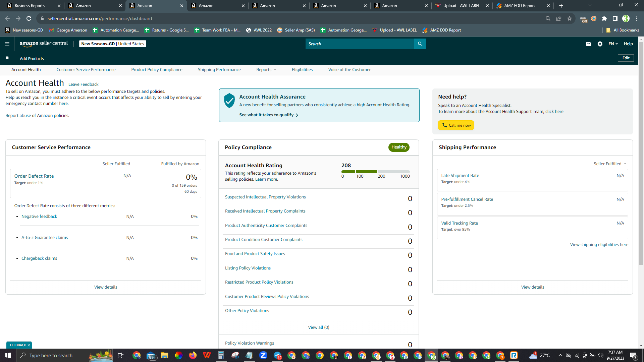Open Add Products shortcut
The image size is (644, 362).
pyautogui.click(x=32, y=59)
